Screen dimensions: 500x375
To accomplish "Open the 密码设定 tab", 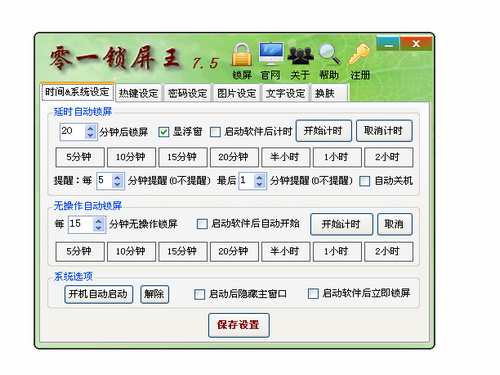I will click(187, 93).
